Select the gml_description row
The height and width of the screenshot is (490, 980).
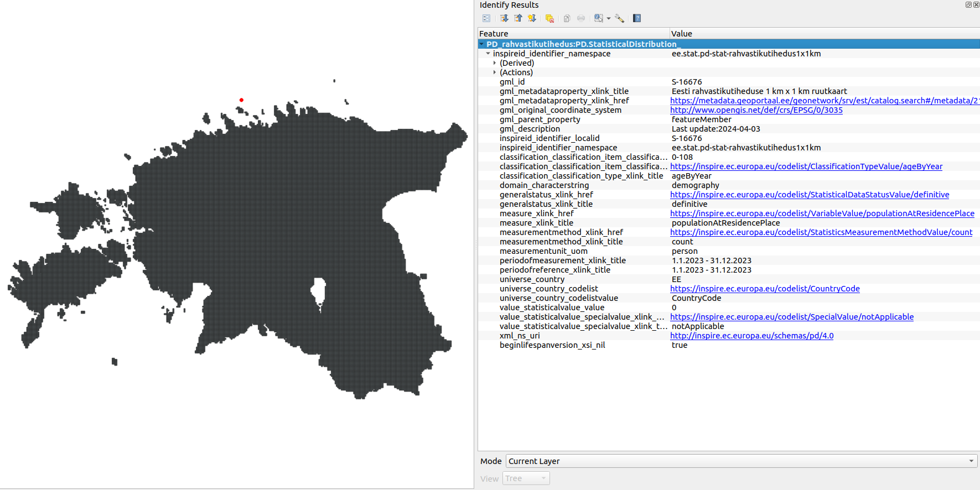[729, 129]
